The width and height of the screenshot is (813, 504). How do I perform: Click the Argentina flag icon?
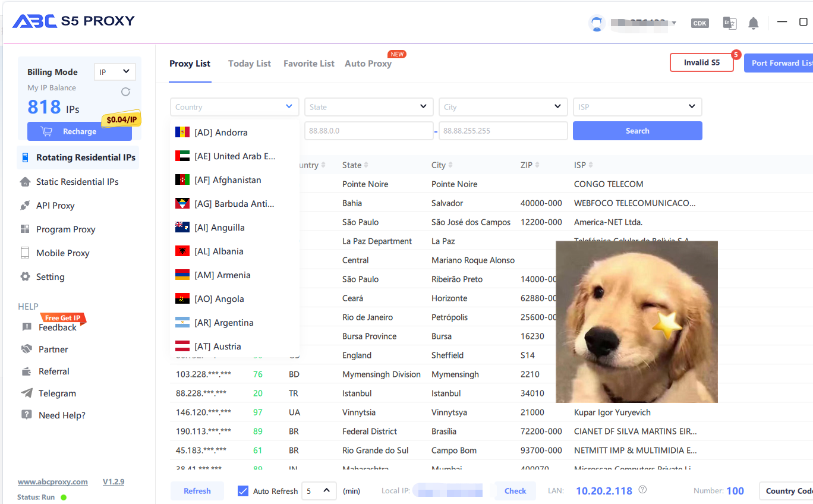(x=182, y=322)
